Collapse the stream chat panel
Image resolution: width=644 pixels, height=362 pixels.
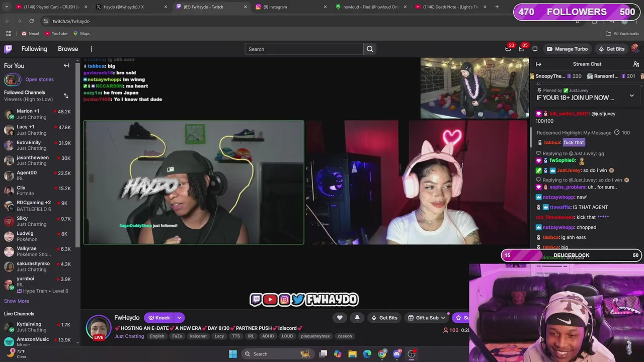(538, 64)
